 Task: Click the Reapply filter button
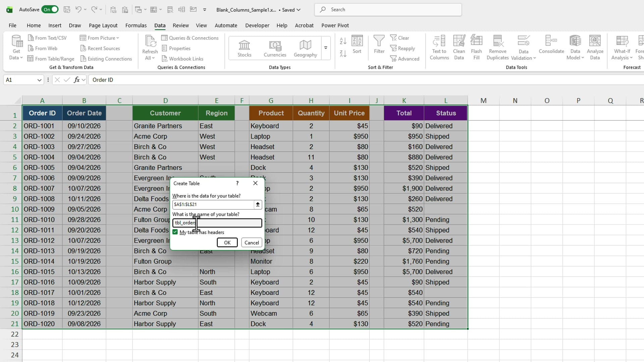pos(402,48)
